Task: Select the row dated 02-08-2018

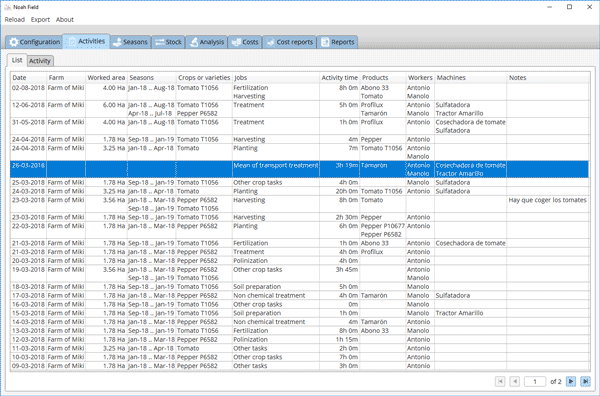Action: [300, 92]
